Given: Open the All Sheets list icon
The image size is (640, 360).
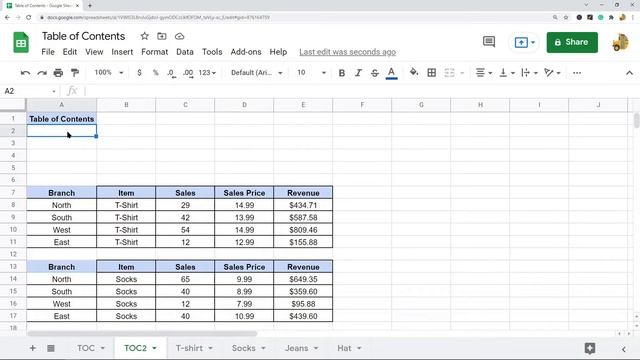Looking at the screenshot, I should coord(51,348).
